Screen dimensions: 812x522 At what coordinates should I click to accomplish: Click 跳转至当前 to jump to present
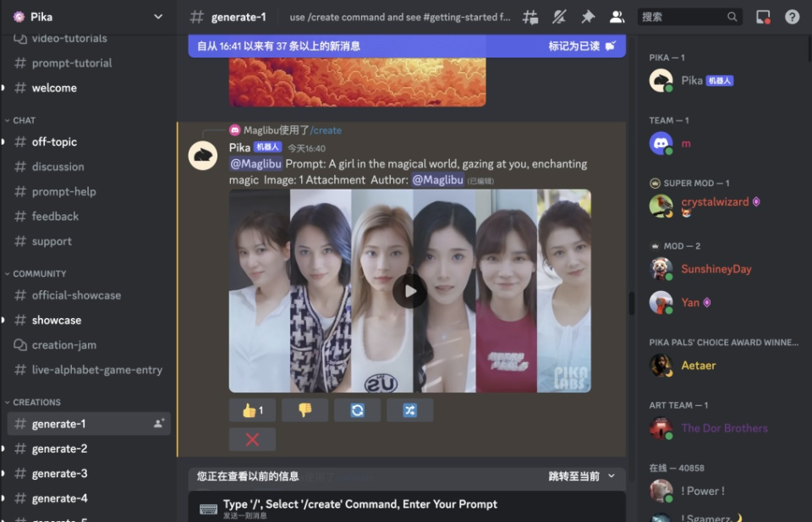click(573, 475)
